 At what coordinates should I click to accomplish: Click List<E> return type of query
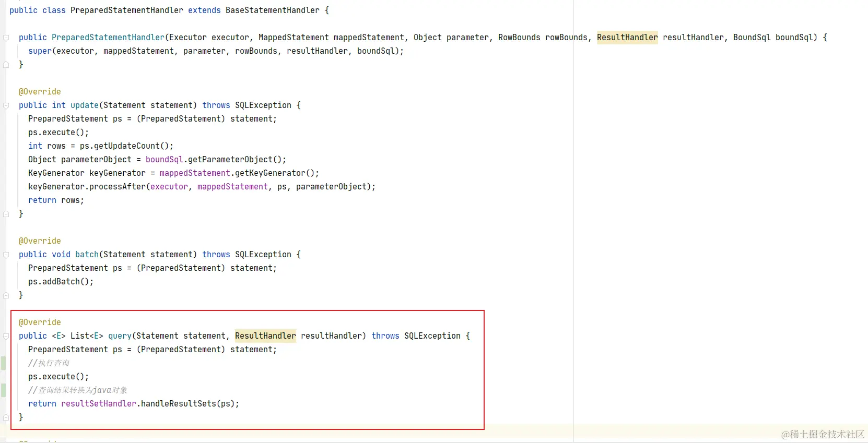pos(87,336)
